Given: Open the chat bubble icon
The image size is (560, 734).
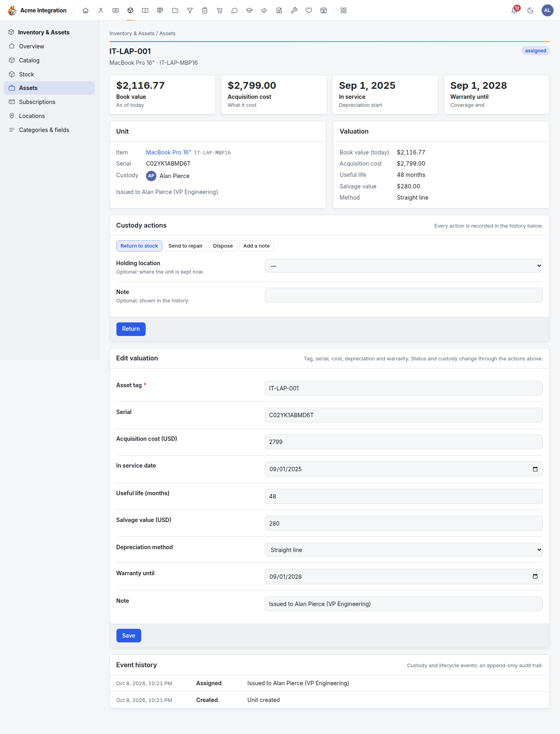Looking at the screenshot, I should click(234, 10).
